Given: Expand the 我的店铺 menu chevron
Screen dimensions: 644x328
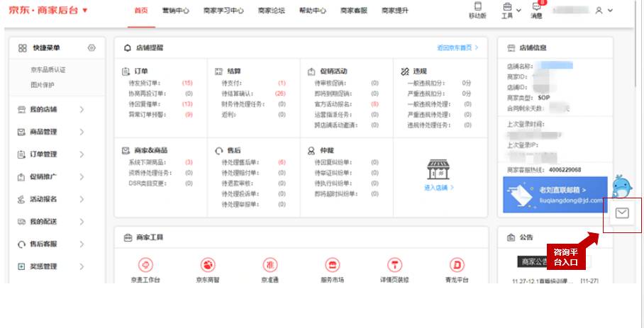Looking at the screenshot, I should (82, 110).
